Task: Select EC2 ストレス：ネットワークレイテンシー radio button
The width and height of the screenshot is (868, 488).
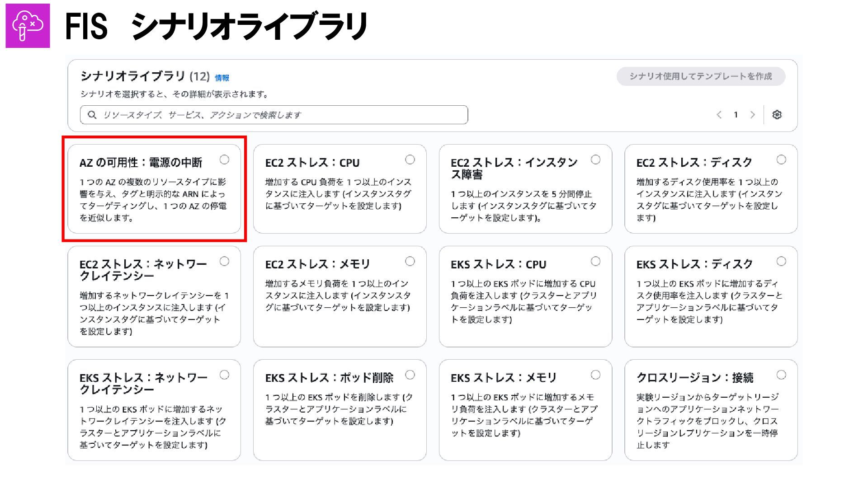Action: tap(224, 261)
